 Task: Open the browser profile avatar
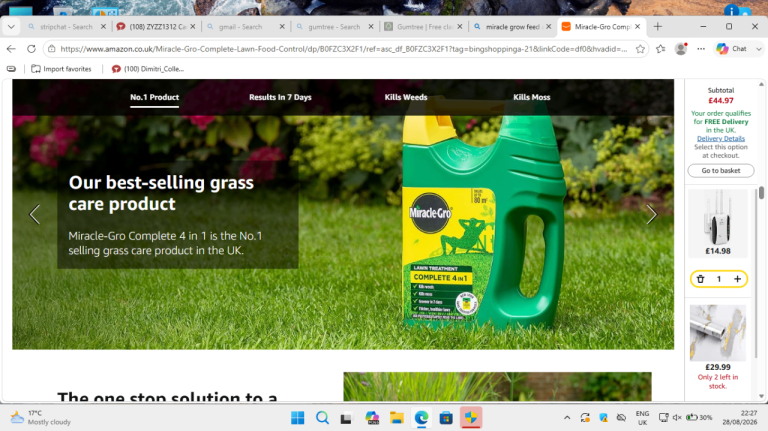click(x=681, y=49)
